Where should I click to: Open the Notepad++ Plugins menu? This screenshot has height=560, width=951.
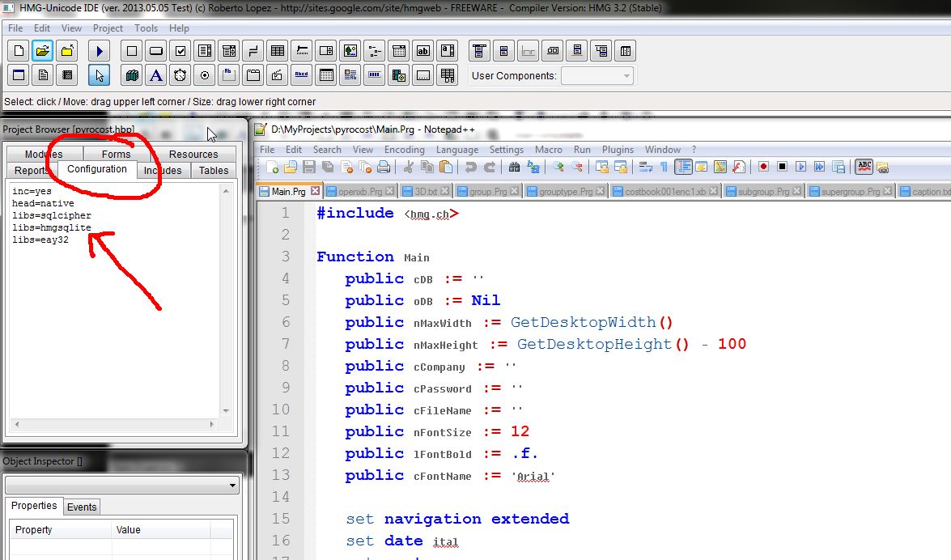point(618,150)
